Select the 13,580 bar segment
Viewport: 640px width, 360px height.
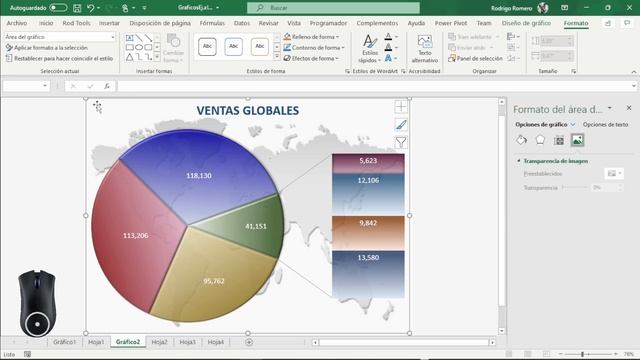point(368,274)
